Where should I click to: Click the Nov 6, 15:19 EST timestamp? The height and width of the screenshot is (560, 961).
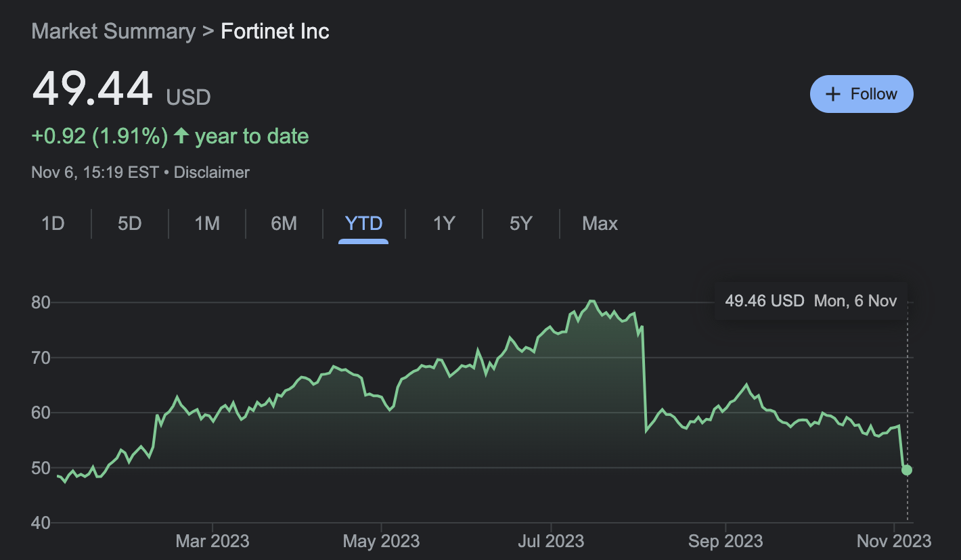(95, 172)
